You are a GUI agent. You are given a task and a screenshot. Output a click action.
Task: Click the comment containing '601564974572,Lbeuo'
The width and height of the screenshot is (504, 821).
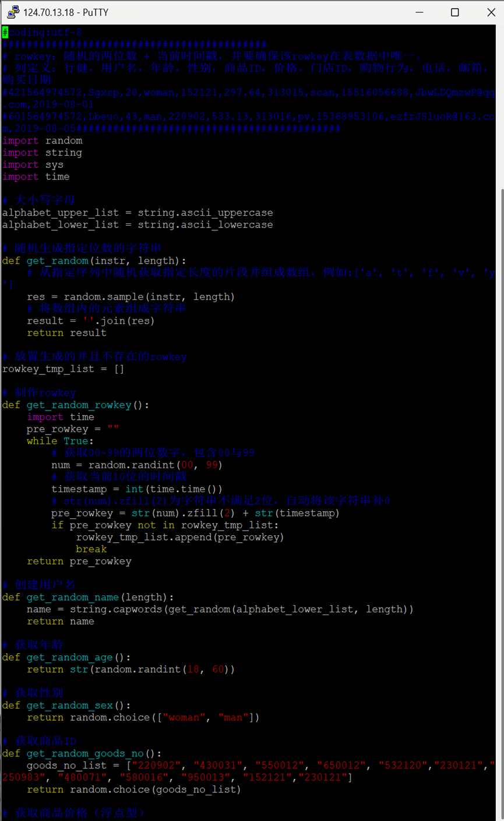click(x=249, y=122)
